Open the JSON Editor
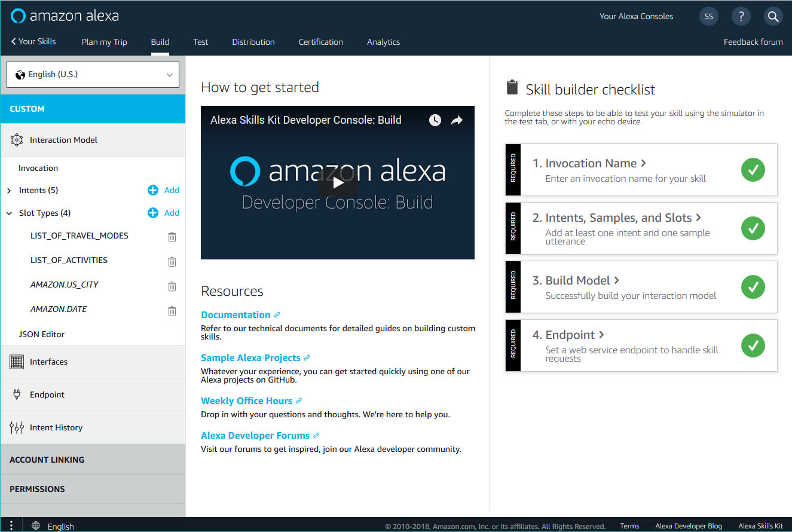Image resolution: width=792 pixels, height=532 pixels. [42, 334]
